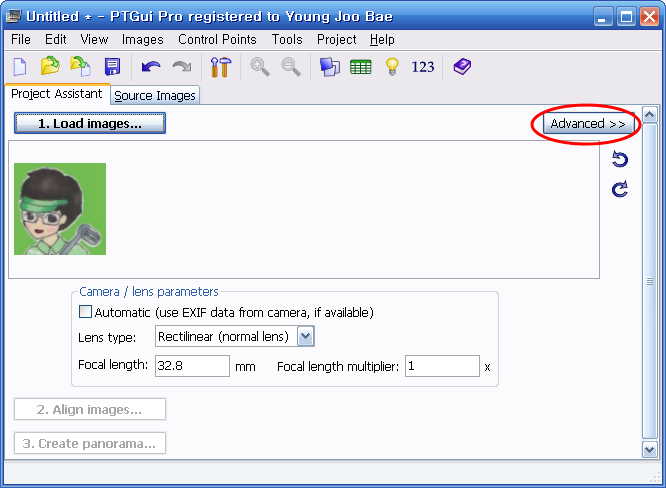The image size is (666, 488).
Task: Maximize the PTGui window
Action: coord(626,17)
